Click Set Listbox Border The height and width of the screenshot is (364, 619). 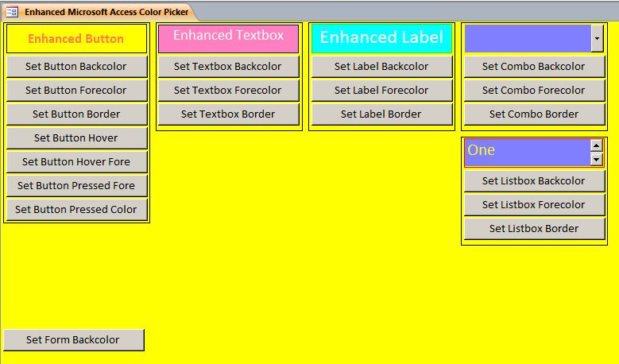535,229
